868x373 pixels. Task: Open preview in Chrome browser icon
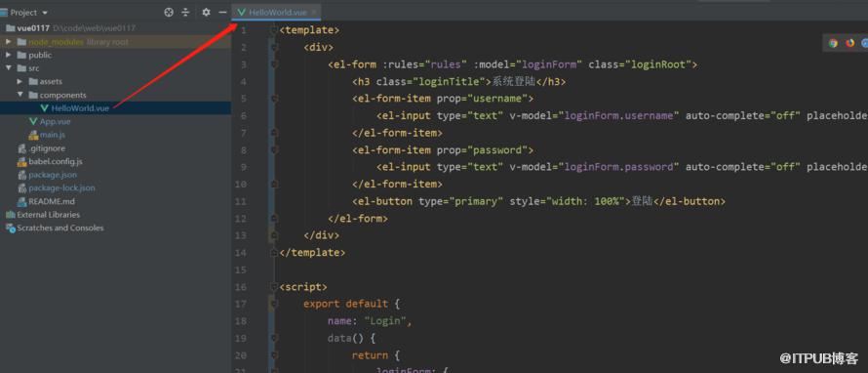(833, 43)
